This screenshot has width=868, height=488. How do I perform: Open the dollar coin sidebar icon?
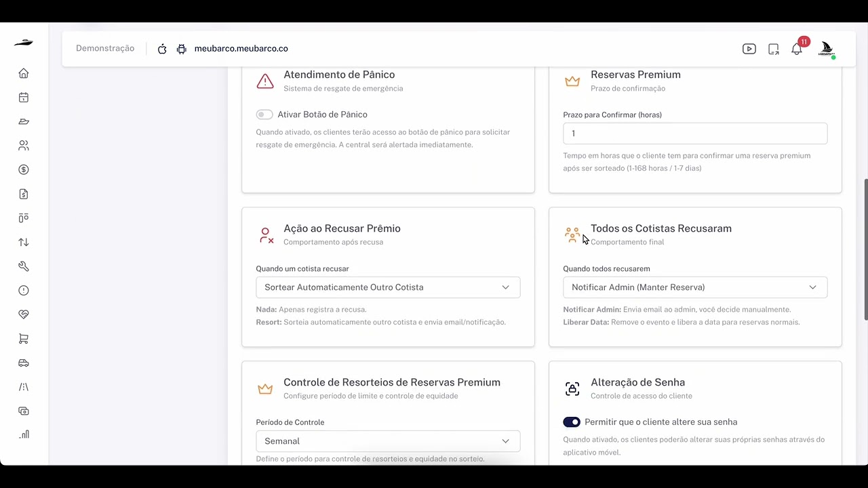(24, 169)
